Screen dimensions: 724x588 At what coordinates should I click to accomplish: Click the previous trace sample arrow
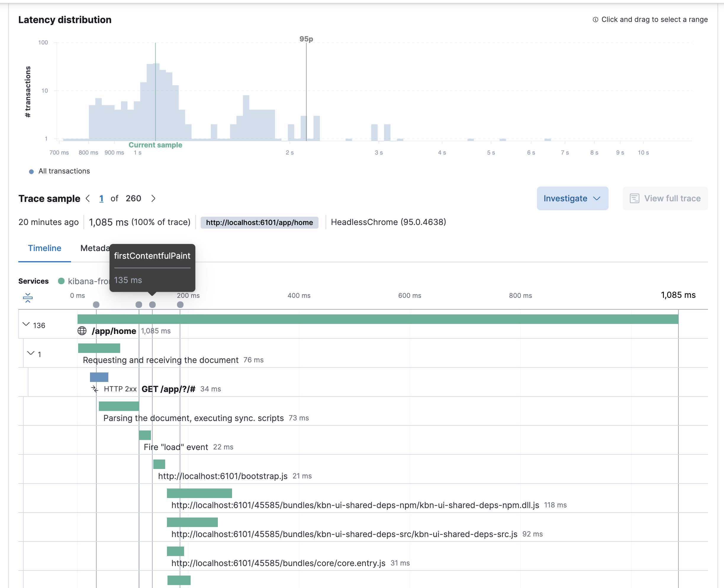point(88,198)
